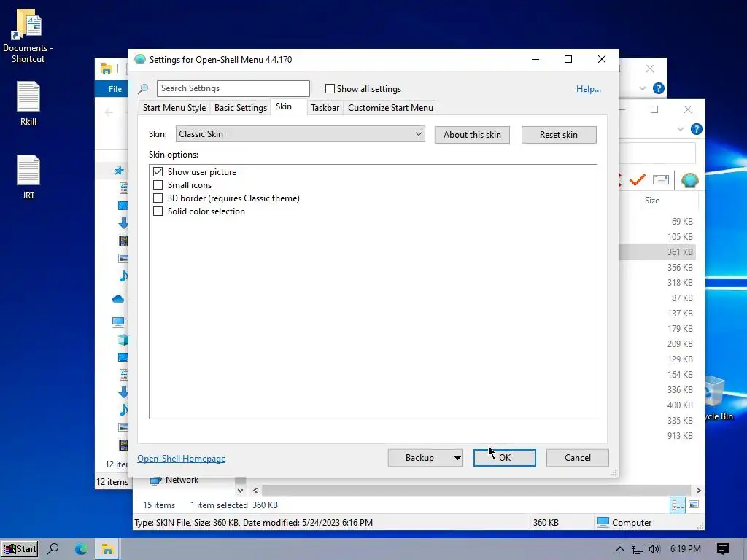Click the taskbar clock showing 6:19 PM
Screen dimensions: 747x560
pos(685,549)
